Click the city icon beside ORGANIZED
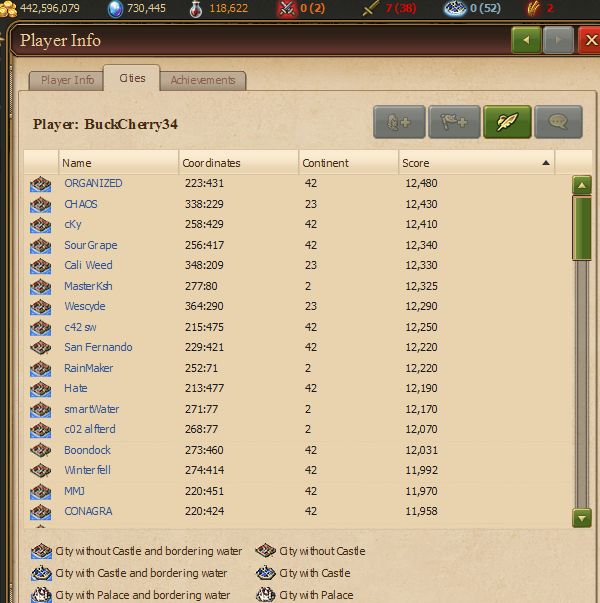600x603 pixels. click(x=40, y=184)
